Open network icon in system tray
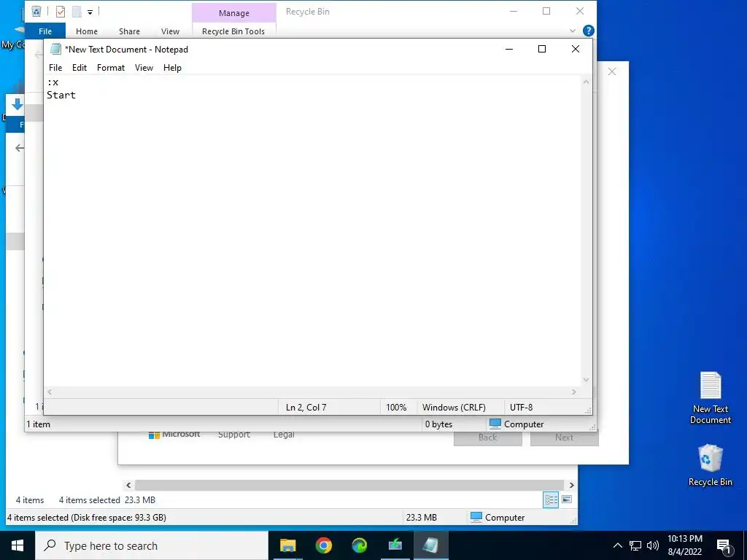This screenshot has height=560, width=747. pyautogui.click(x=635, y=545)
